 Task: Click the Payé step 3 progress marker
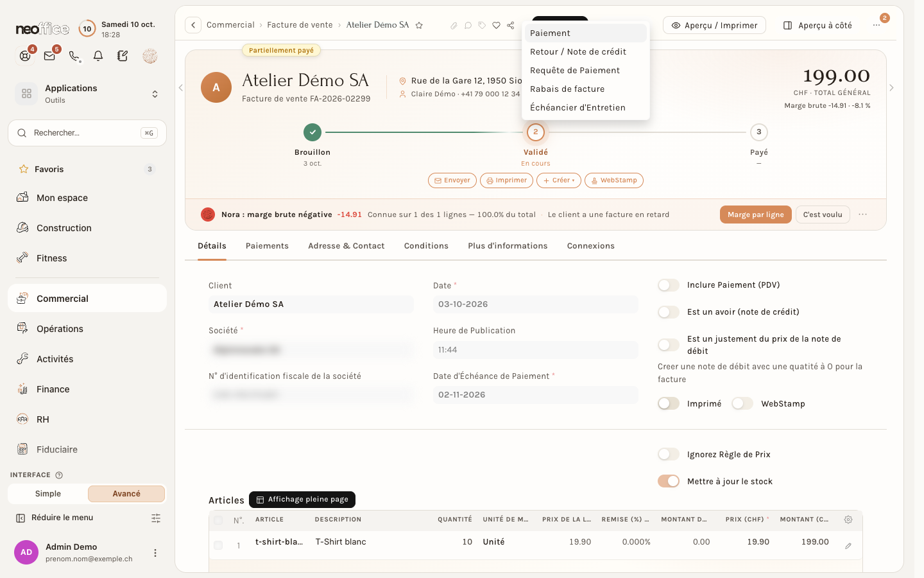(x=759, y=132)
